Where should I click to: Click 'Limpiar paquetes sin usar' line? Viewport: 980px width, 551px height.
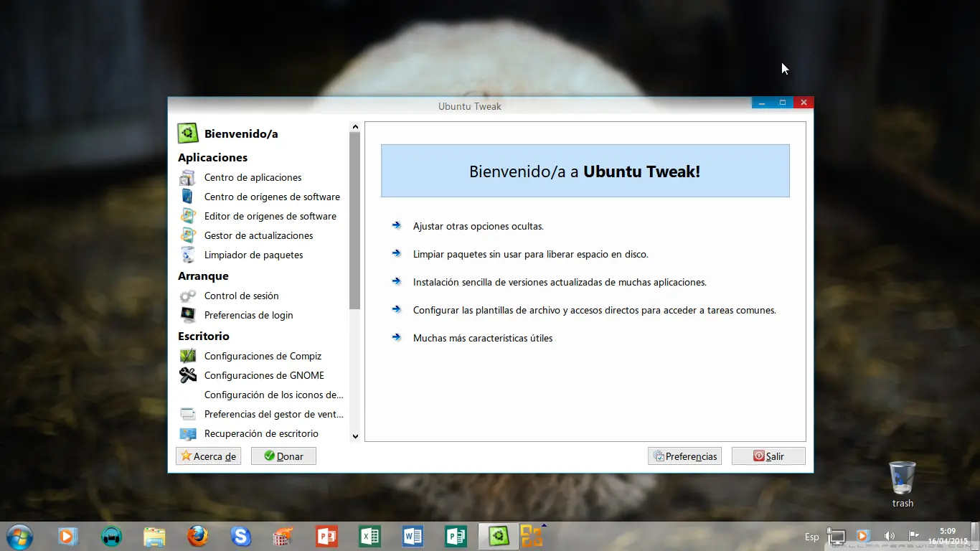click(x=531, y=254)
